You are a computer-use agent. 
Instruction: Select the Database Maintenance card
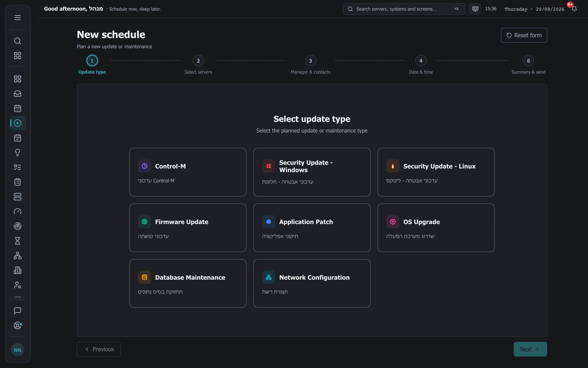point(188,283)
